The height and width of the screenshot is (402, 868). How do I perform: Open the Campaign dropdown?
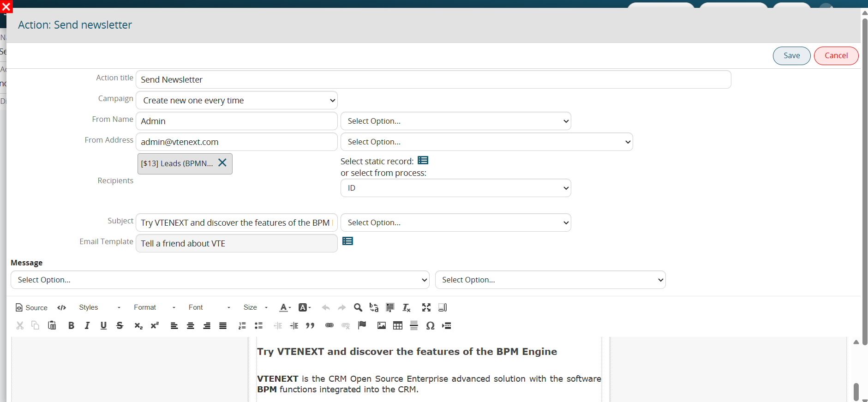[x=237, y=100]
